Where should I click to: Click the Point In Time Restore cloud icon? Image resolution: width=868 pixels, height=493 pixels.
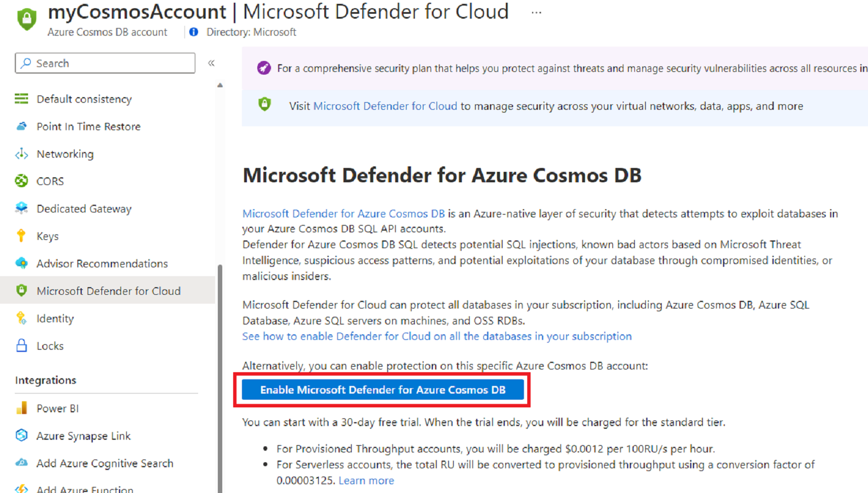coord(21,126)
